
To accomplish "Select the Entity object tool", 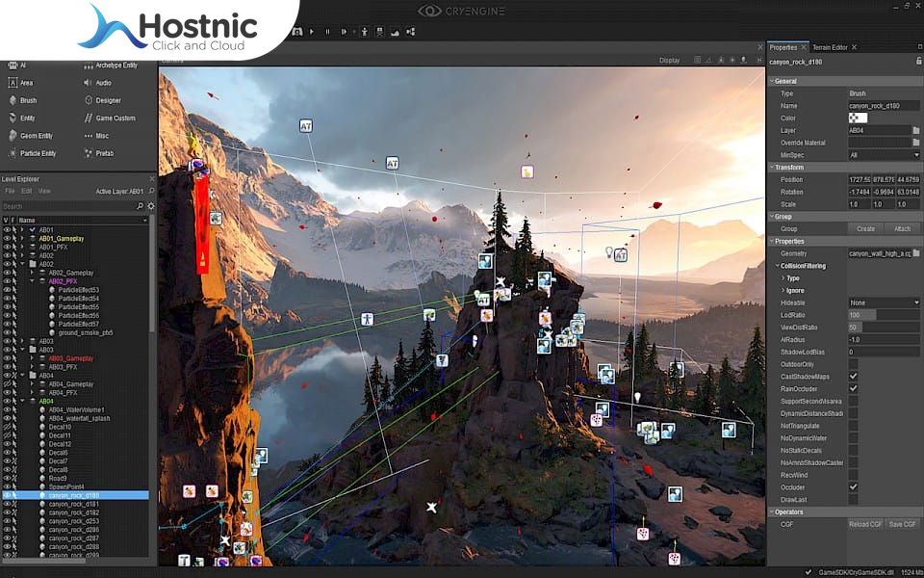I will pos(21,118).
